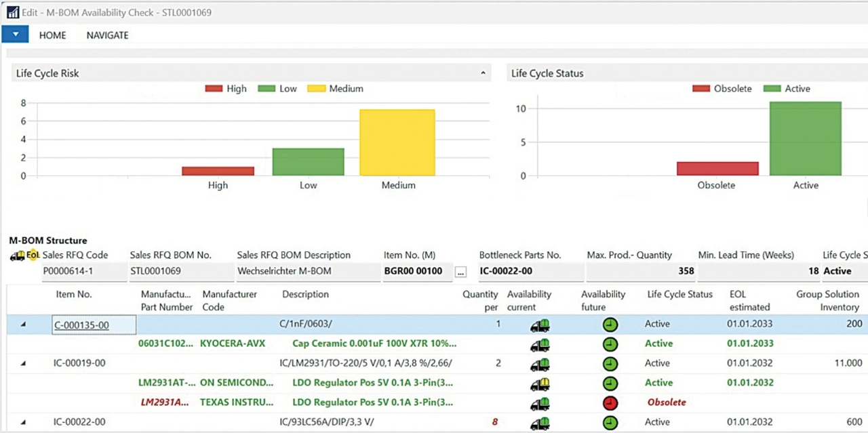Screen dimensions: 868x433
Task: Click the green clock on ON SEMICOND row
Action: pyautogui.click(x=610, y=384)
